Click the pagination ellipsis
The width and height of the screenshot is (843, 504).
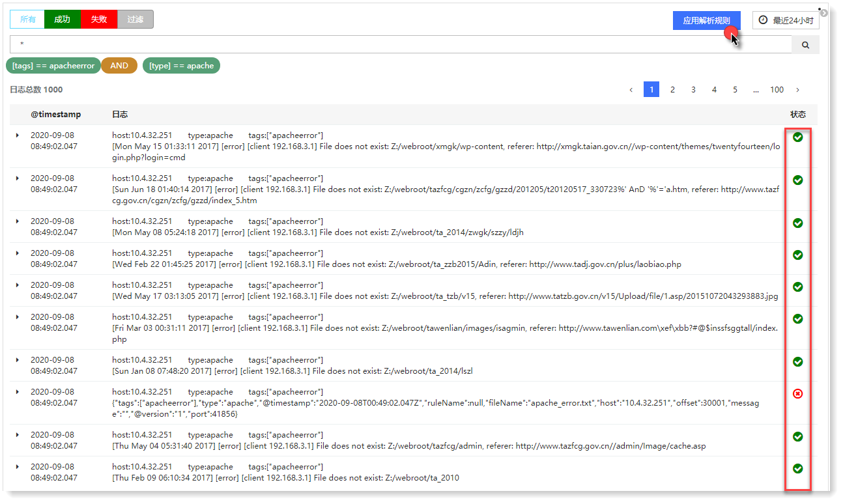(x=756, y=90)
